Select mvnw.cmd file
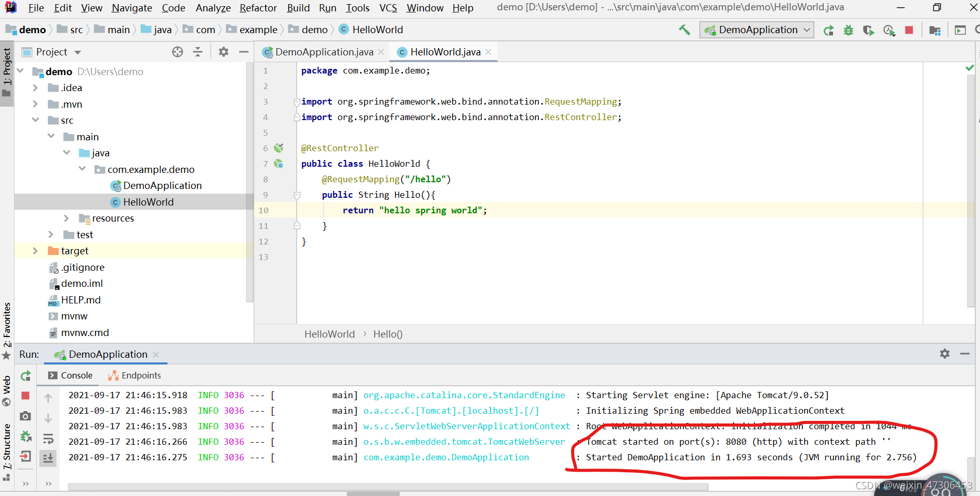This screenshot has height=496, width=980. [x=85, y=332]
